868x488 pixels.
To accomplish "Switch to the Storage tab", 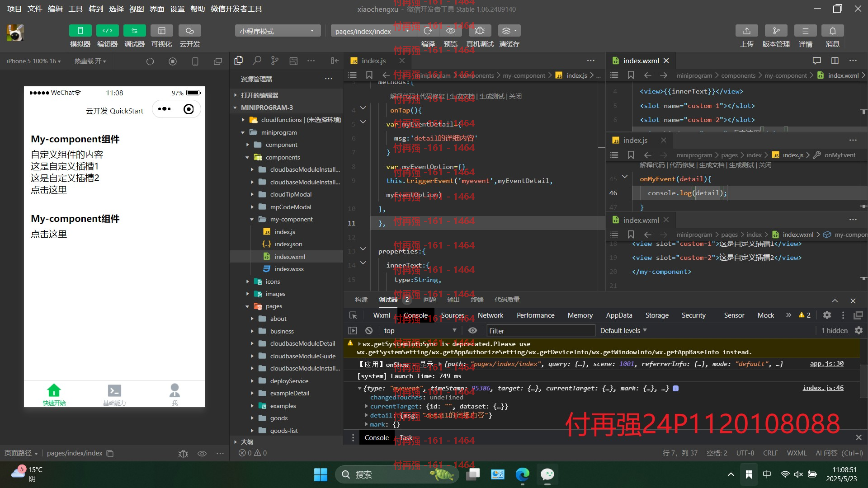I will 657,315.
